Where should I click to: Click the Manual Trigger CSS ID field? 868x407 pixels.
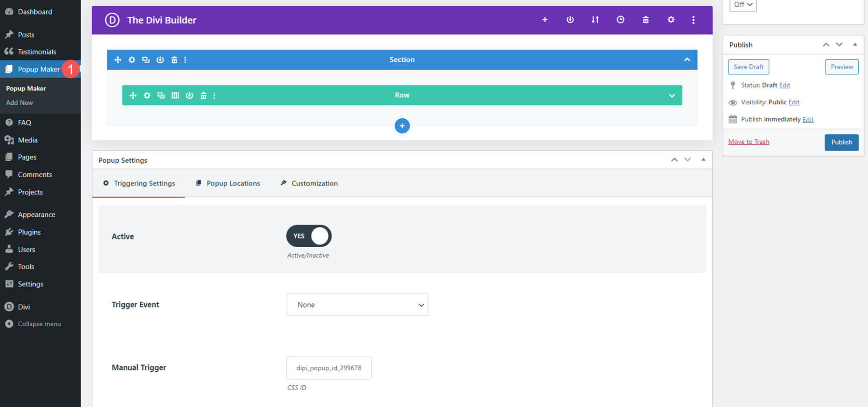(329, 368)
